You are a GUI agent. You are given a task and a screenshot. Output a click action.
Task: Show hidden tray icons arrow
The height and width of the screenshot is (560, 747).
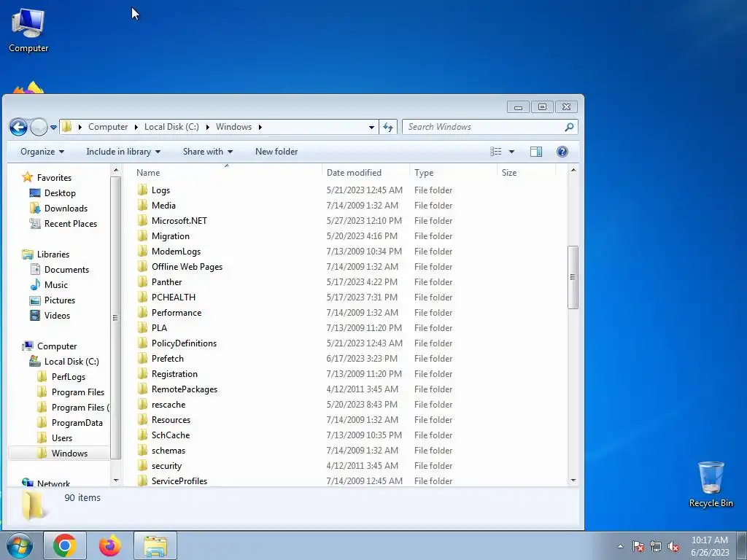[x=620, y=546]
